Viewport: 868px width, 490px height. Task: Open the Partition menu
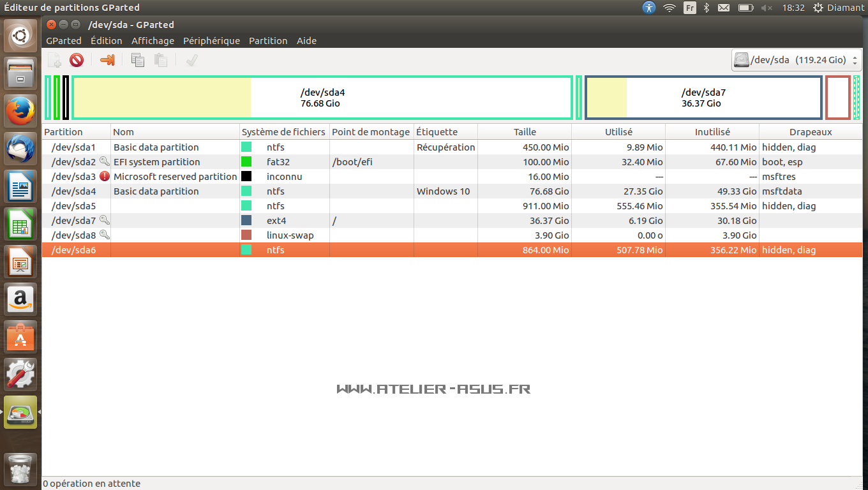[268, 41]
